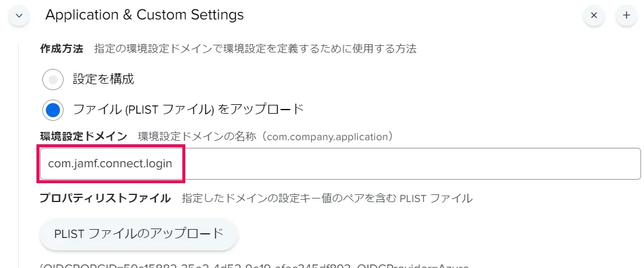Focus the com.jamf.connect.login domain field
Viewport: 644px width, 268px height.
(111, 164)
